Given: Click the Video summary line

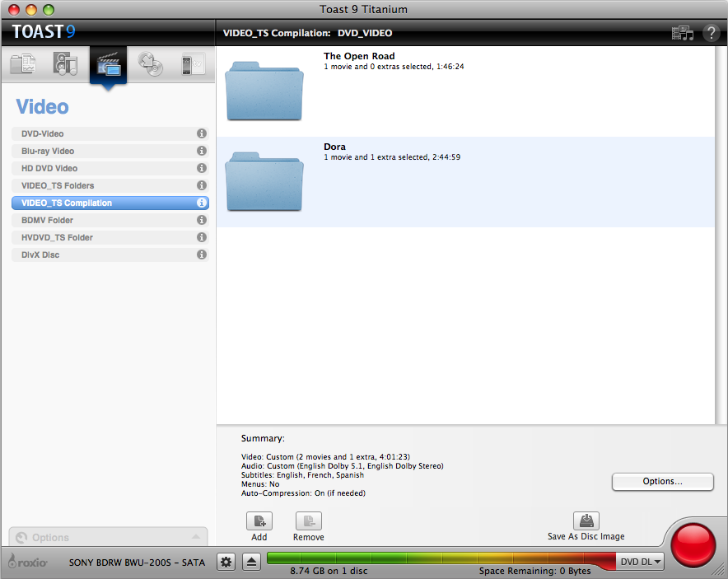Looking at the screenshot, I should [x=325, y=457].
